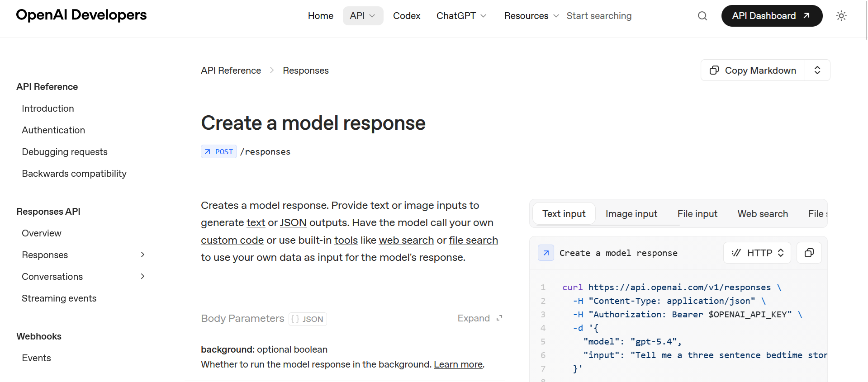Click the JSON badge beside Body Parameters

click(308, 319)
